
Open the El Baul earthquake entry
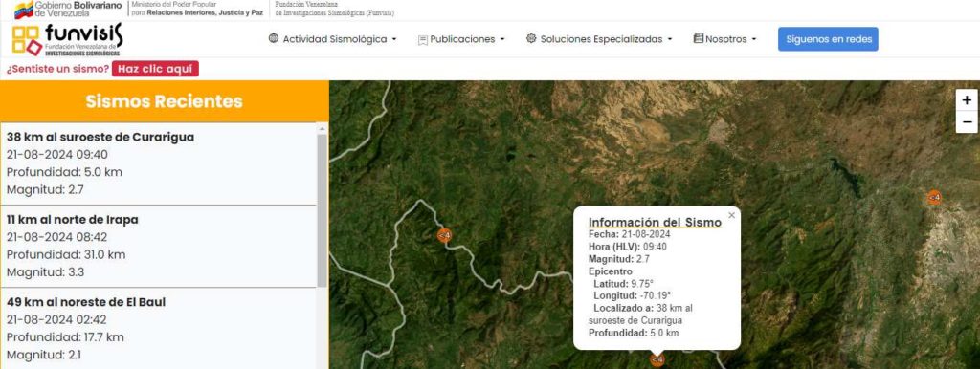[x=159, y=329]
